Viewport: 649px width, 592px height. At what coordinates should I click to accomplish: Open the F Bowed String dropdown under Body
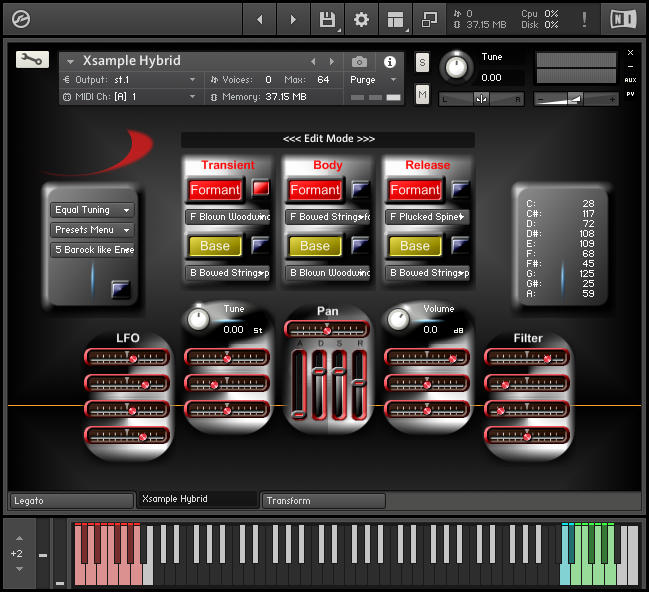(x=328, y=217)
